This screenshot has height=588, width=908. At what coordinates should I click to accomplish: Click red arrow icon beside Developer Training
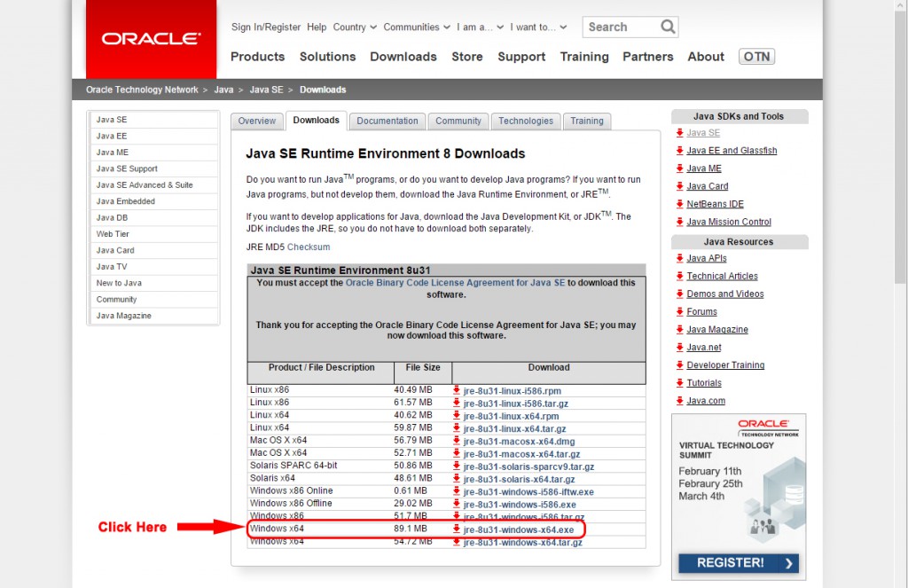pos(680,365)
